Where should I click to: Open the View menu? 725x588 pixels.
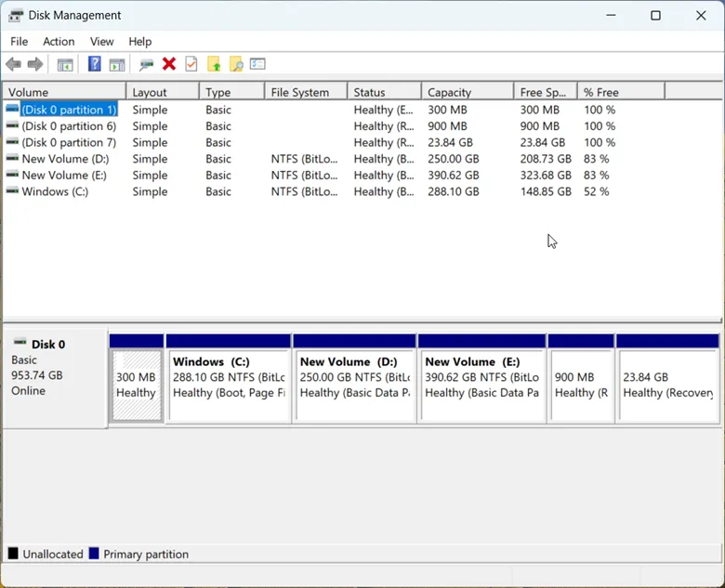(101, 42)
